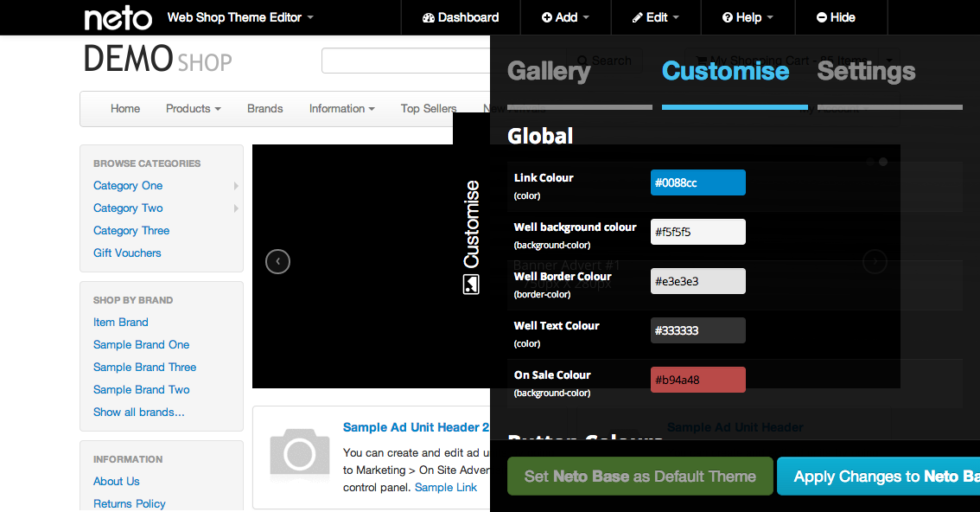
Task: Pick the Link Colour #0088cc swatch
Action: tap(698, 182)
